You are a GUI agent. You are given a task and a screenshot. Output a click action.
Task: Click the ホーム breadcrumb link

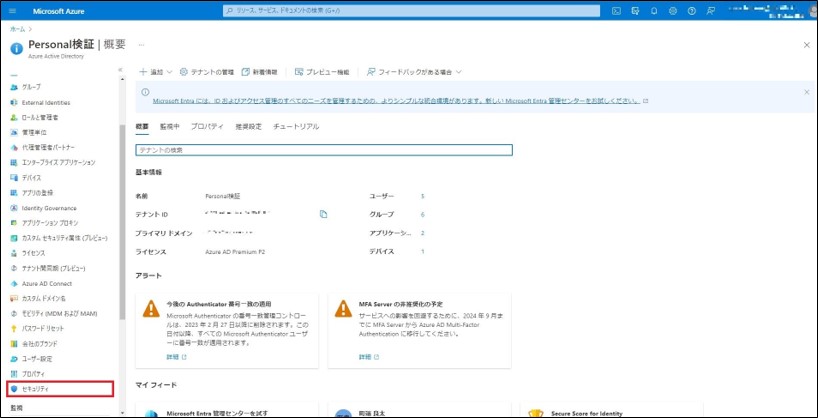pyautogui.click(x=17, y=29)
